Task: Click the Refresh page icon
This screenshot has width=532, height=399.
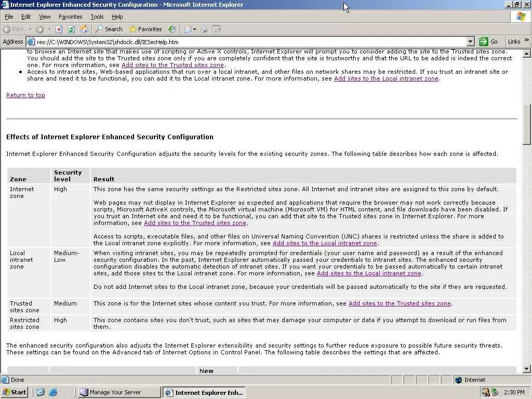Action: click(x=71, y=29)
